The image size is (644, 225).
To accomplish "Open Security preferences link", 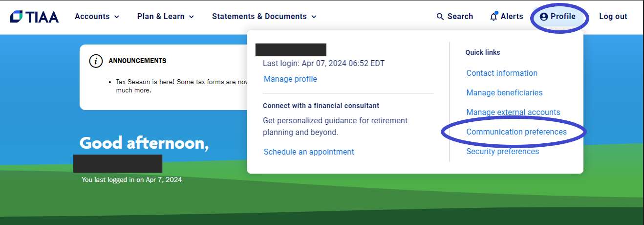I will [503, 151].
